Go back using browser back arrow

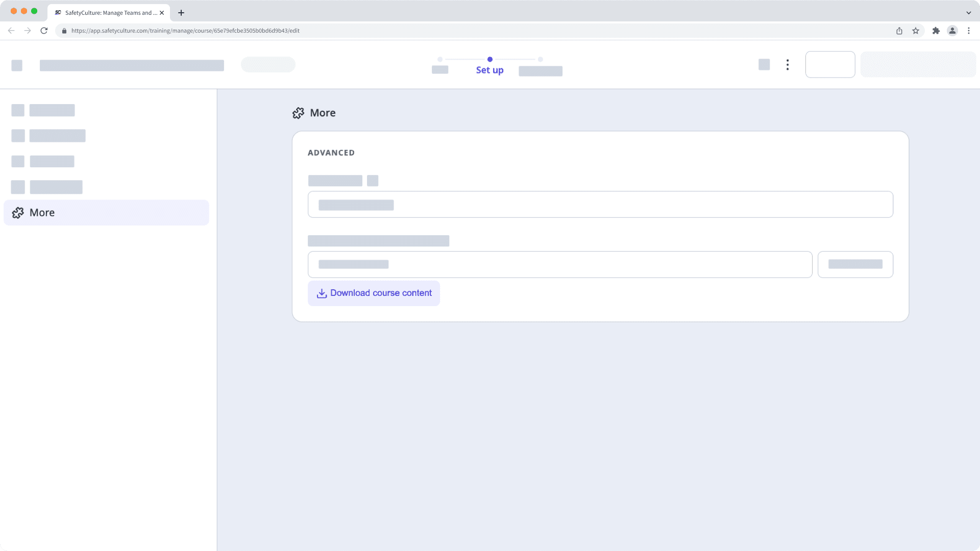point(11,31)
